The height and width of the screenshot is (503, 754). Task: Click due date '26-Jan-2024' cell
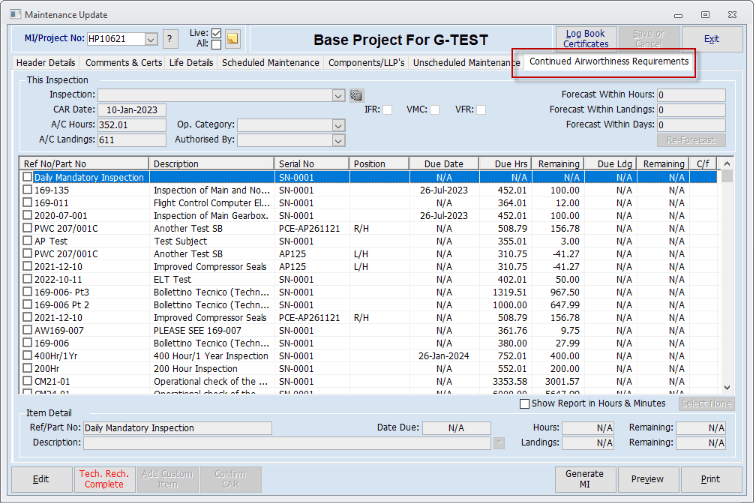(444, 356)
